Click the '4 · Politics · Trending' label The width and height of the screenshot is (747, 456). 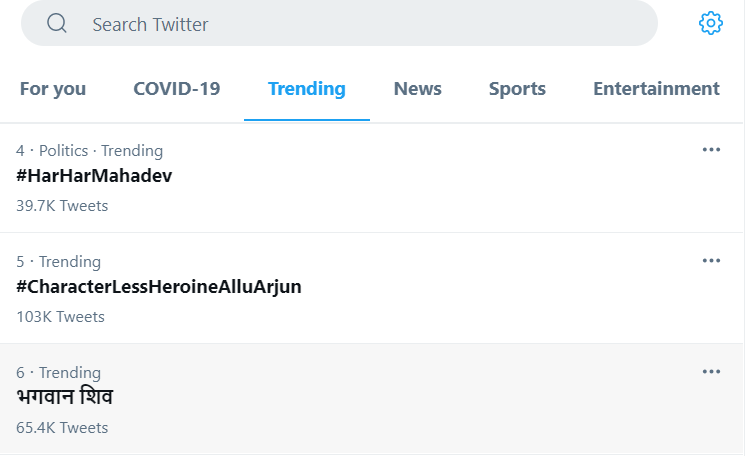point(90,151)
